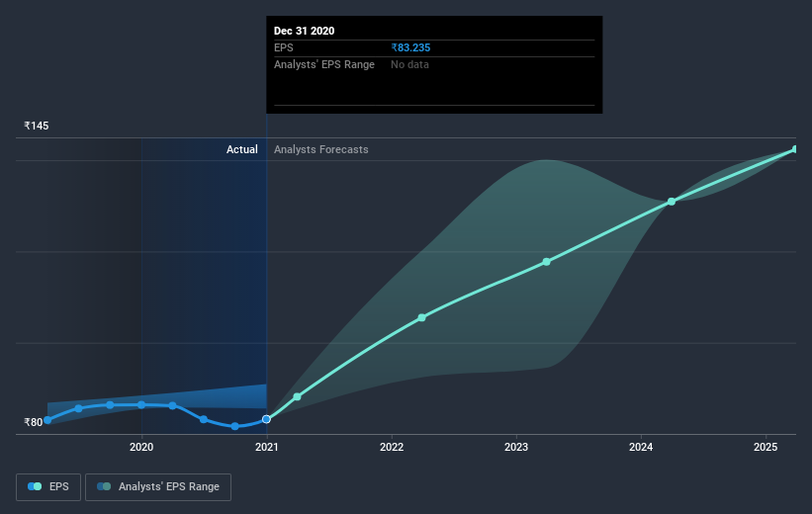Click the EPS data point at 2020 axis line
812x514 pixels.
click(x=141, y=405)
